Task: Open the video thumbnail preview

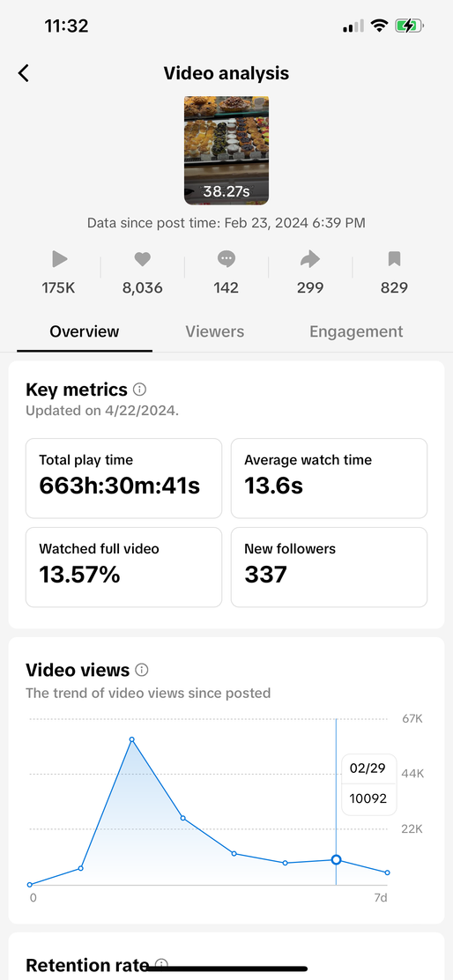Action: 226,150
